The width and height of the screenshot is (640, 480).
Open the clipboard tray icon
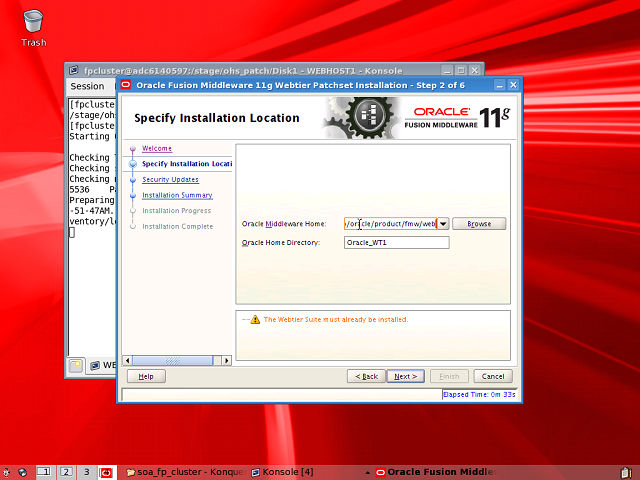click(x=626, y=473)
